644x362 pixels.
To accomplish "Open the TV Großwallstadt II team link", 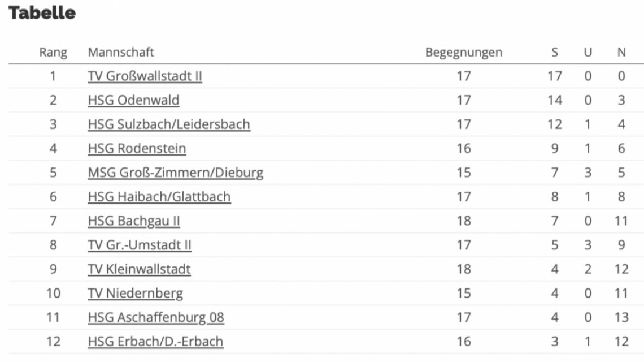I will coord(145,76).
